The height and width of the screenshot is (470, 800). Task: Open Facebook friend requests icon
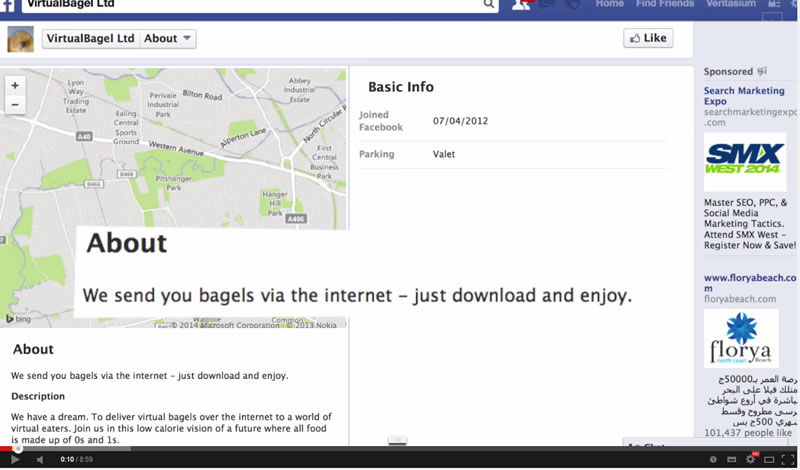(521, 4)
